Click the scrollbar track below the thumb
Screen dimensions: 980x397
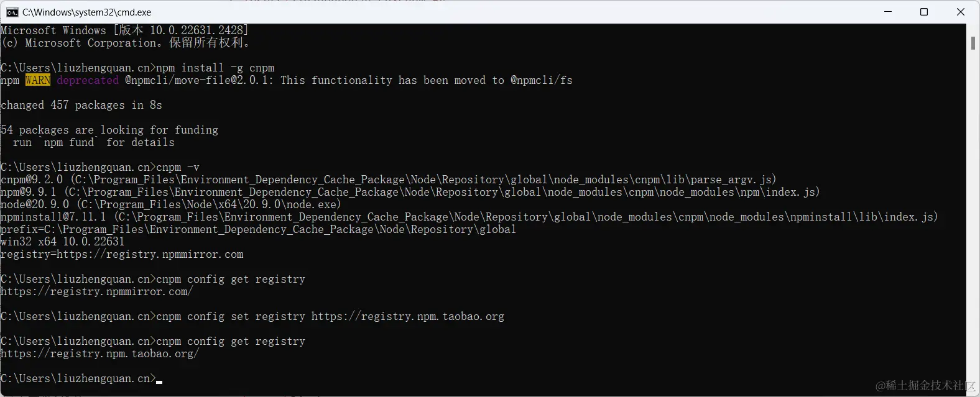pos(973,217)
